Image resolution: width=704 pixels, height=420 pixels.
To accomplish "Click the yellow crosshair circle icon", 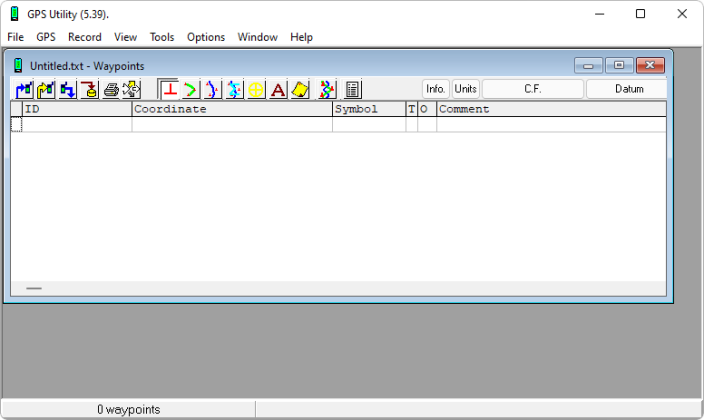I will (255, 89).
